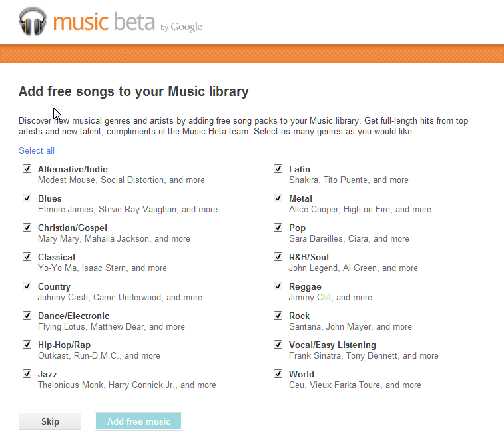The width and height of the screenshot is (504, 440).
Task: Uncheck the Jazz checkbox
Action: tap(27, 374)
